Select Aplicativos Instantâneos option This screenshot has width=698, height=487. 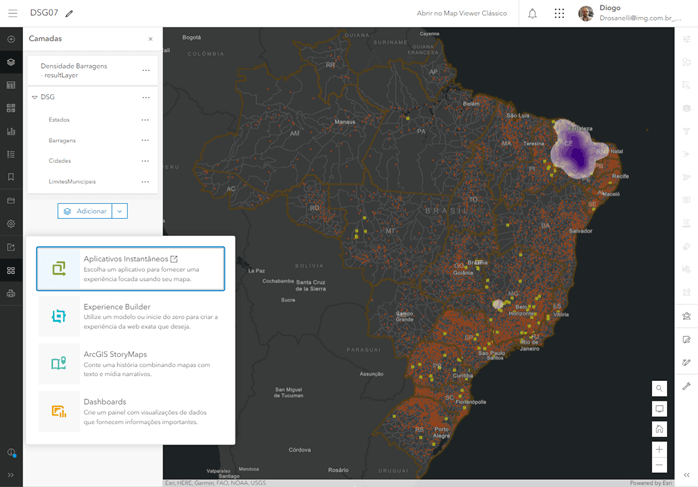pos(130,268)
